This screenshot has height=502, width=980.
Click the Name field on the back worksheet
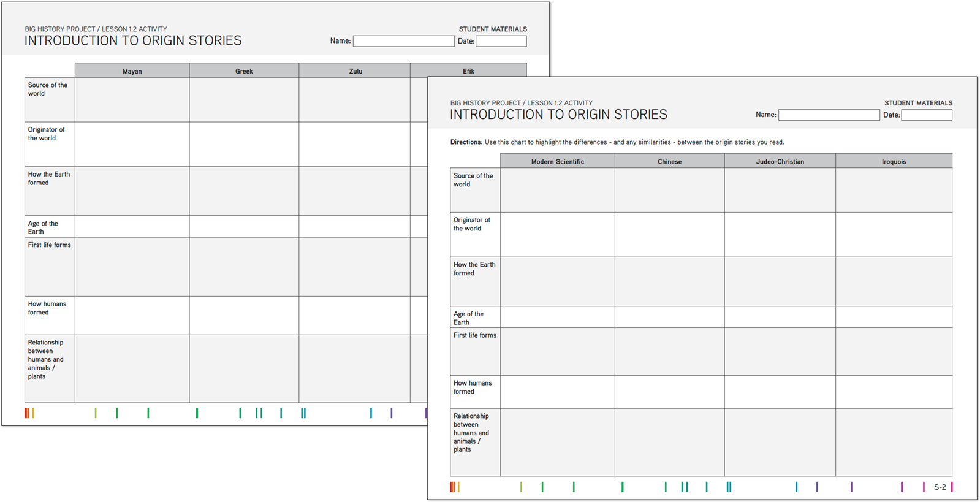click(403, 41)
